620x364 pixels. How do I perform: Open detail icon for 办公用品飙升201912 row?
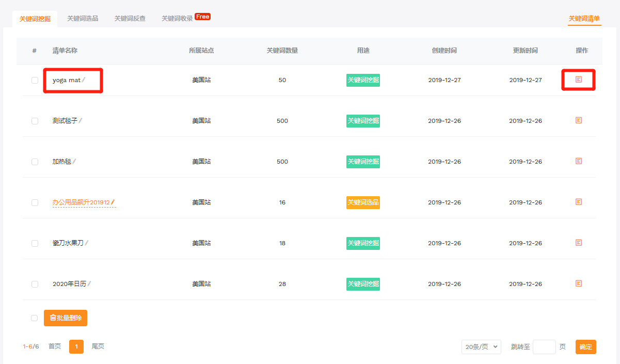579,202
